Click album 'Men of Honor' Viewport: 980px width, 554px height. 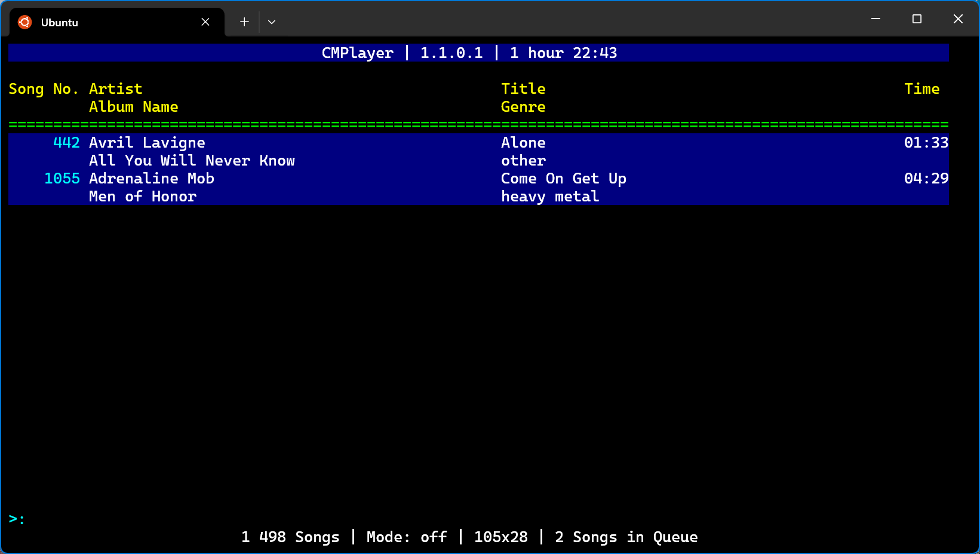[143, 197]
